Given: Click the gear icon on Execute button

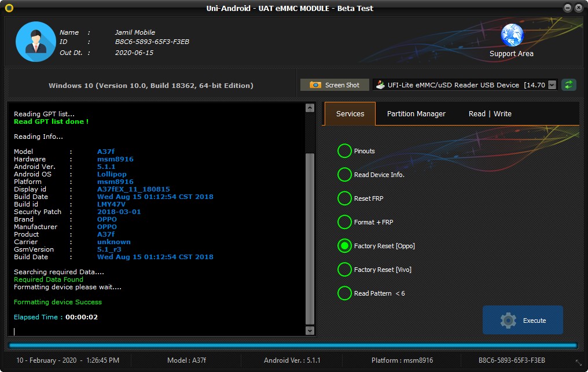Looking at the screenshot, I should pyautogui.click(x=508, y=321).
